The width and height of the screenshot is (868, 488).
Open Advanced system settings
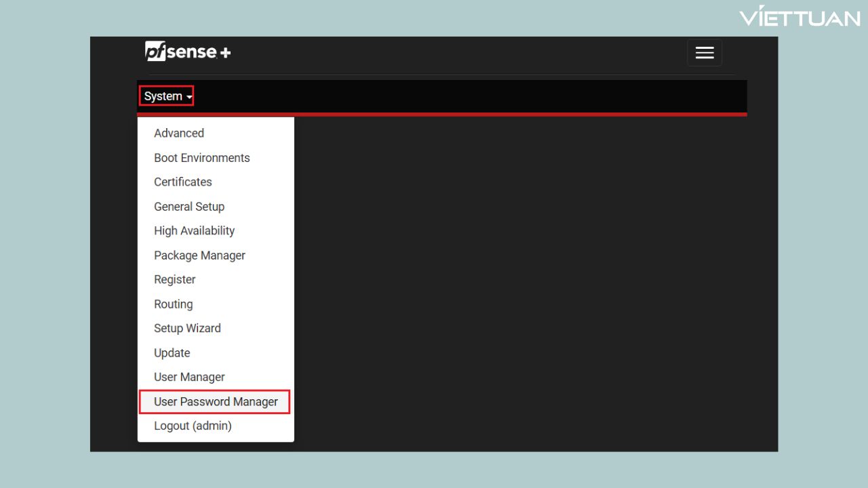click(x=179, y=134)
